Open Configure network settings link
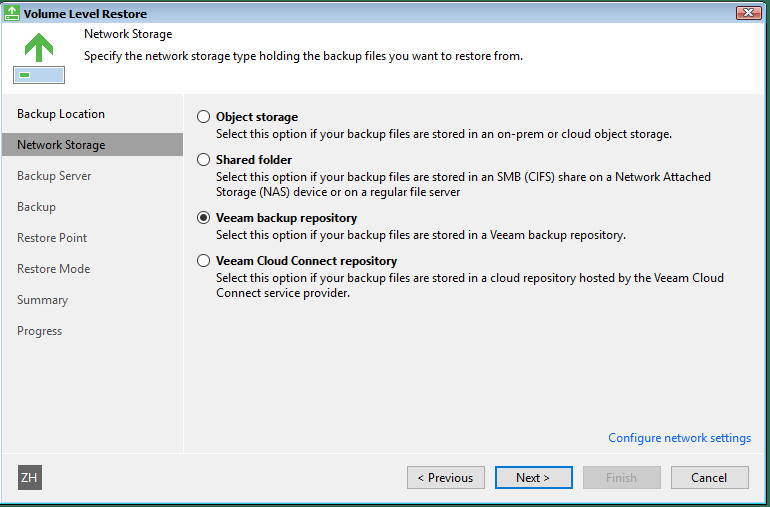Viewport: 770px width, 507px height. pyautogui.click(x=680, y=438)
